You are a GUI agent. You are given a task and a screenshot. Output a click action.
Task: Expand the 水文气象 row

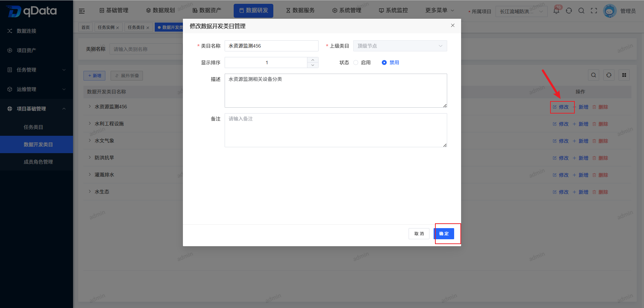(90, 141)
